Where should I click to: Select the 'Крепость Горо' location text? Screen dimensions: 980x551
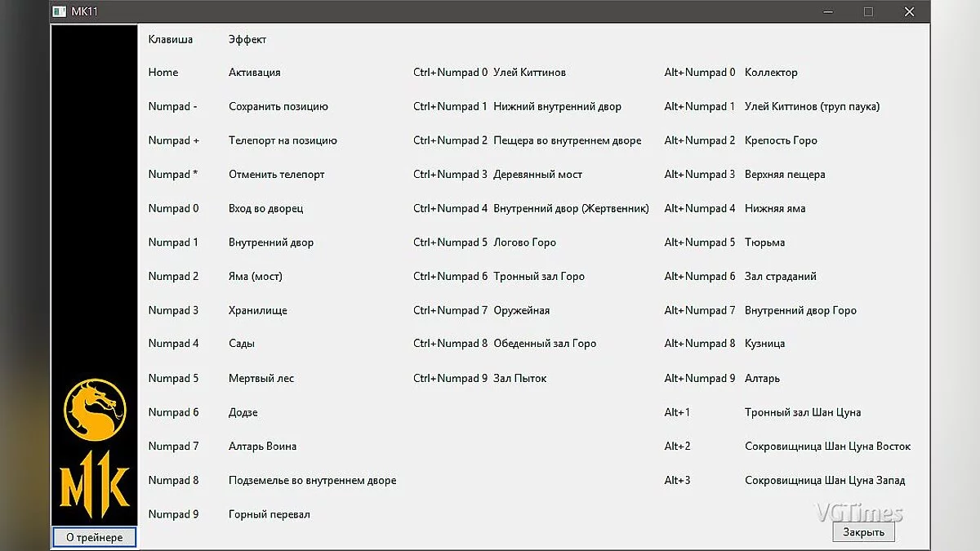[x=781, y=140]
